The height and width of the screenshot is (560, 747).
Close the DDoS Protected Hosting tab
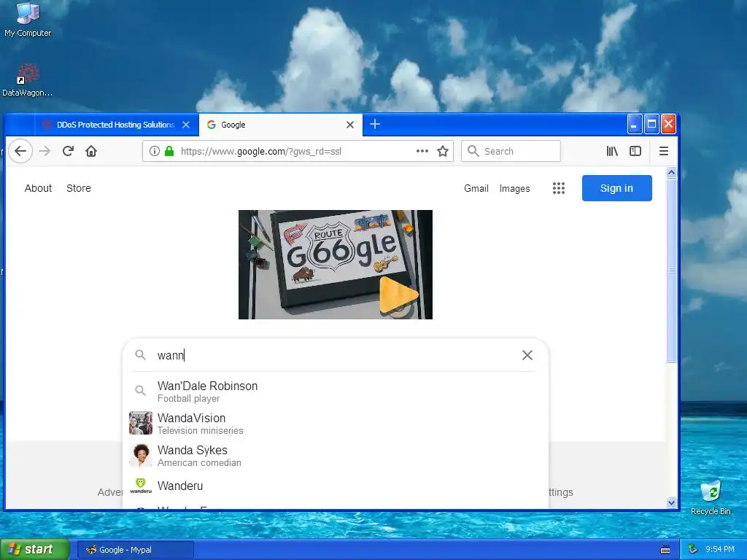pyautogui.click(x=186, y=125)
